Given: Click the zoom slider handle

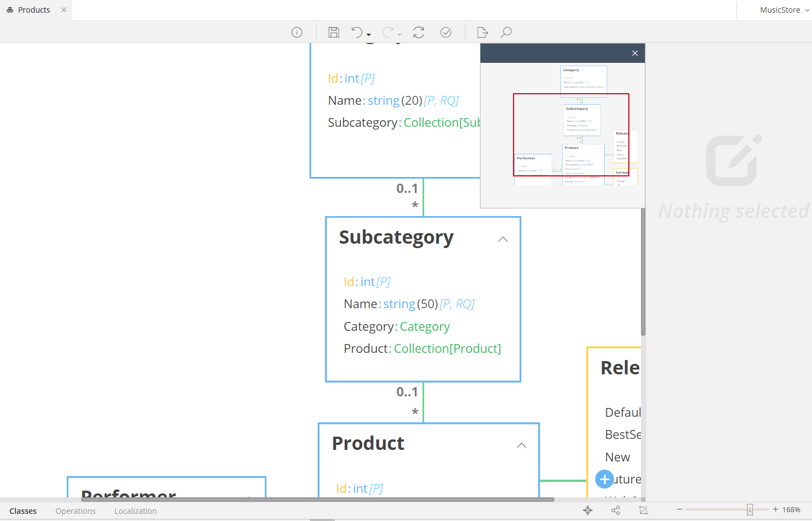Looking at the screenshot, I should 750,509.
